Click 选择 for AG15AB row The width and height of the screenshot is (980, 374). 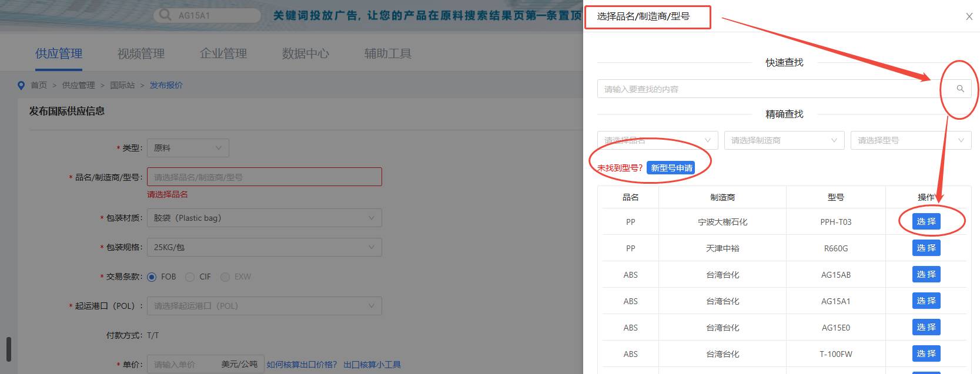(927, 274)
